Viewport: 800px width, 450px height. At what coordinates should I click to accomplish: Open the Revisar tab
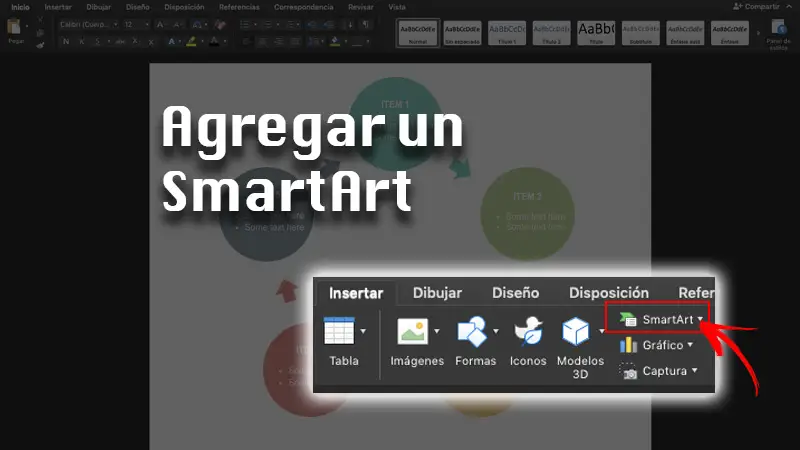361,7
